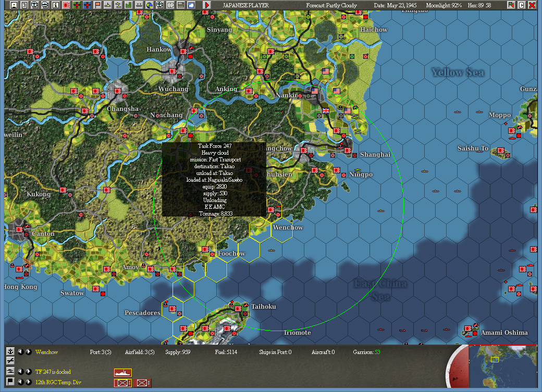
Task: Click the Wuchang base marker
Action: pyautogui.click(x=172, y=71)
